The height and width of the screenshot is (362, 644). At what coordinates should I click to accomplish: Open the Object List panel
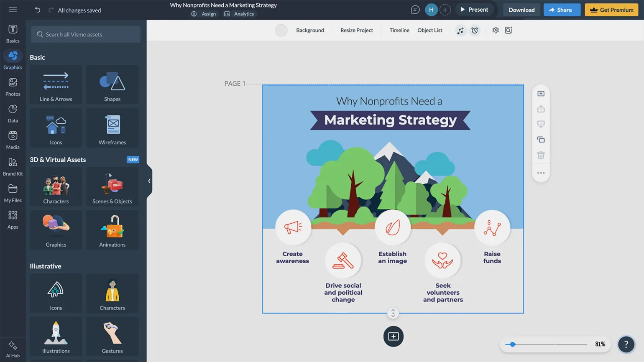429,30
